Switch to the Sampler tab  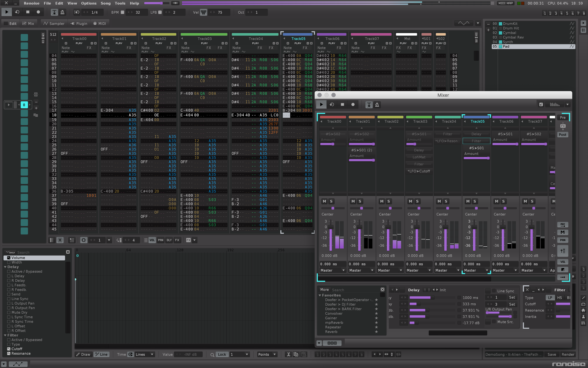tap(54, 23)
